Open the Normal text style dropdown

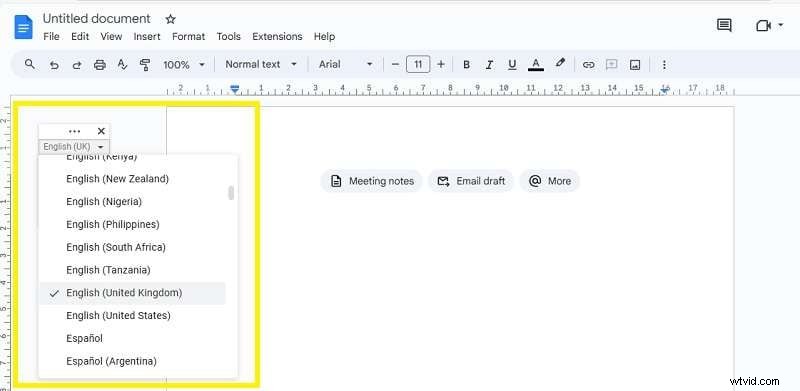click(261, 64)
